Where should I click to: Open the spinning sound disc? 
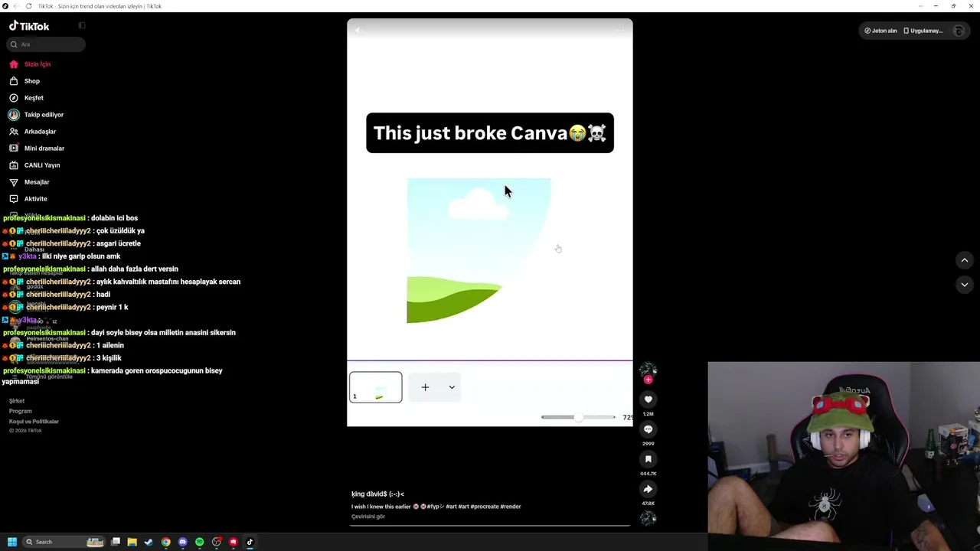(648, 519)
